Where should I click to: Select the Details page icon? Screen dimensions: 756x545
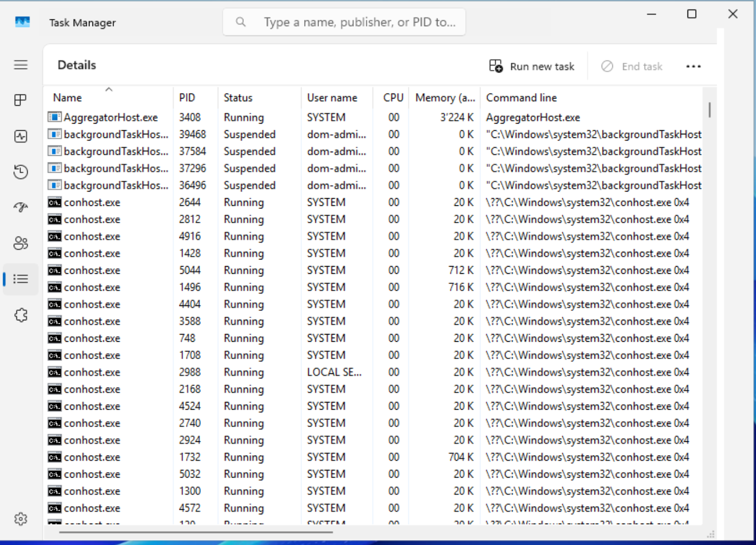pos(20,279)
